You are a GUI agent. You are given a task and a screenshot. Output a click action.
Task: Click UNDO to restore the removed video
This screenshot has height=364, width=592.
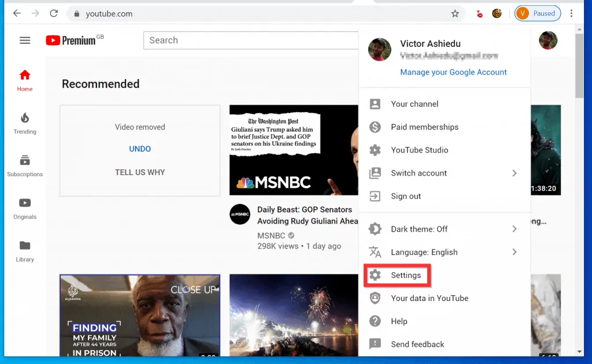[x=139, y=148]
